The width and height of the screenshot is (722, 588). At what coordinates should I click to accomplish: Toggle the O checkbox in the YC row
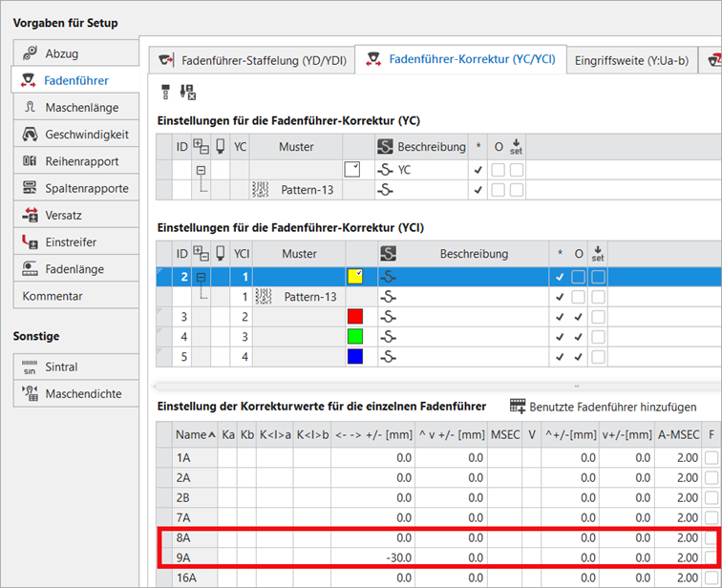(x=498, y=170)
